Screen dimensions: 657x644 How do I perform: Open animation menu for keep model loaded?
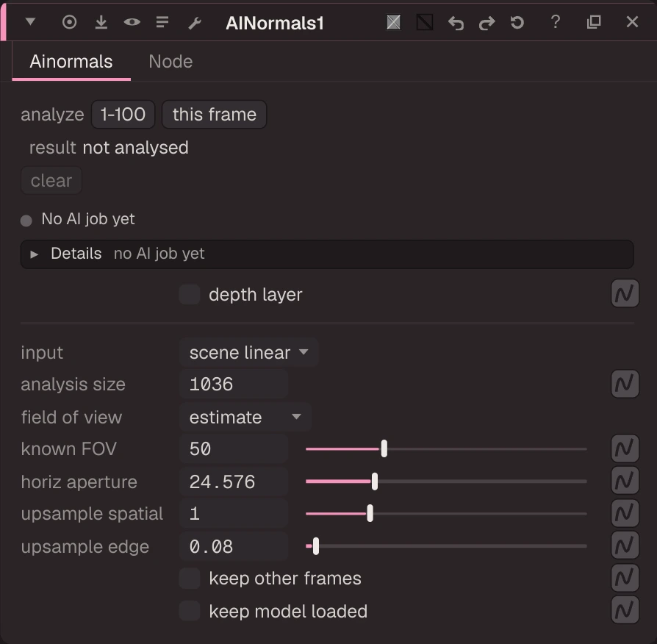click(x=625, y=609)
